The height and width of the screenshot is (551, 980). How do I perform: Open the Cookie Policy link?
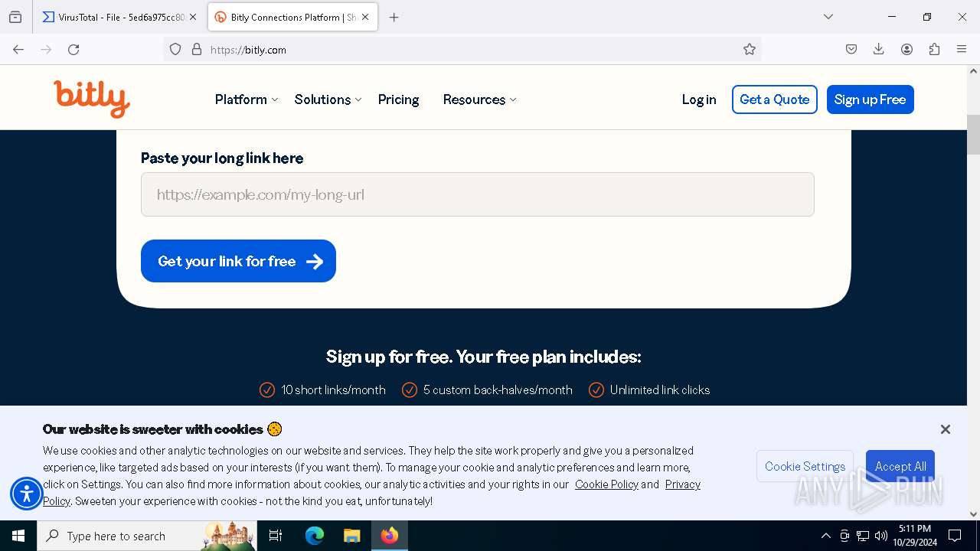(x=606, y=484)
